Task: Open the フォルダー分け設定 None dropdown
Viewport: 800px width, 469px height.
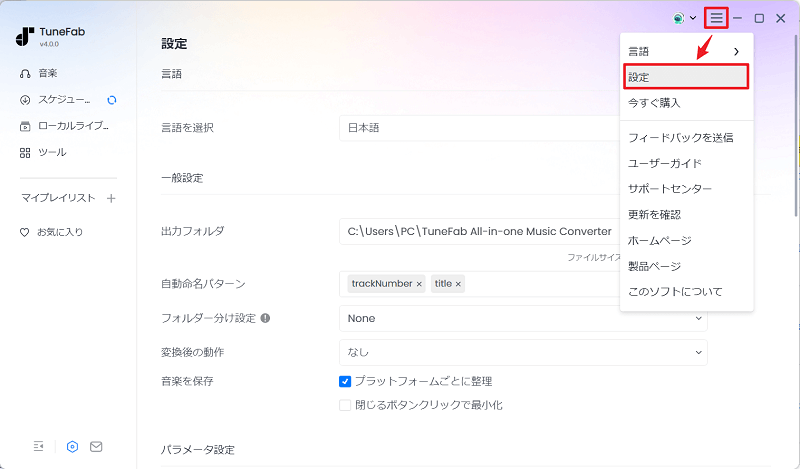Action: [x=523, y=318]
